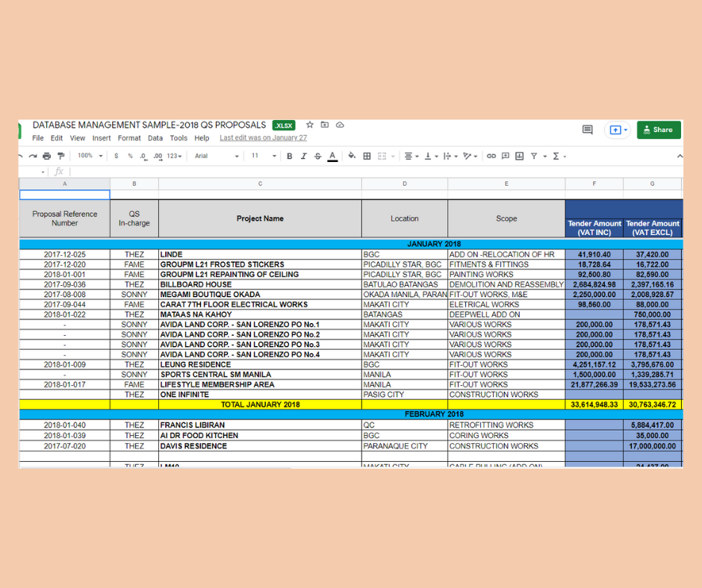Click the filter funnel icon
This screenshot has width=702, height=588.
click(x=534, y=156)
